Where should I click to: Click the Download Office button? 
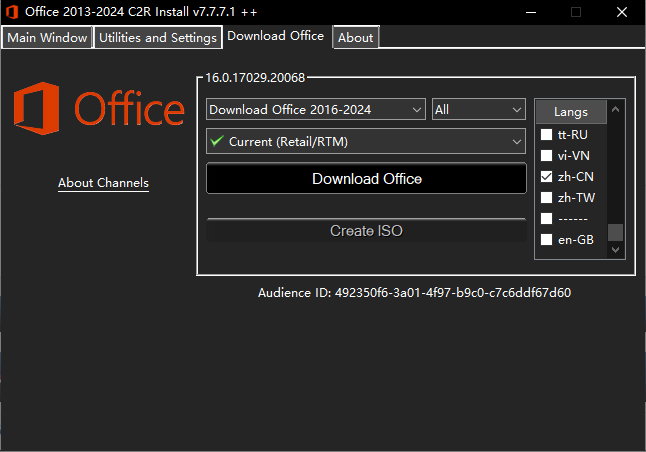pos(366,178)
